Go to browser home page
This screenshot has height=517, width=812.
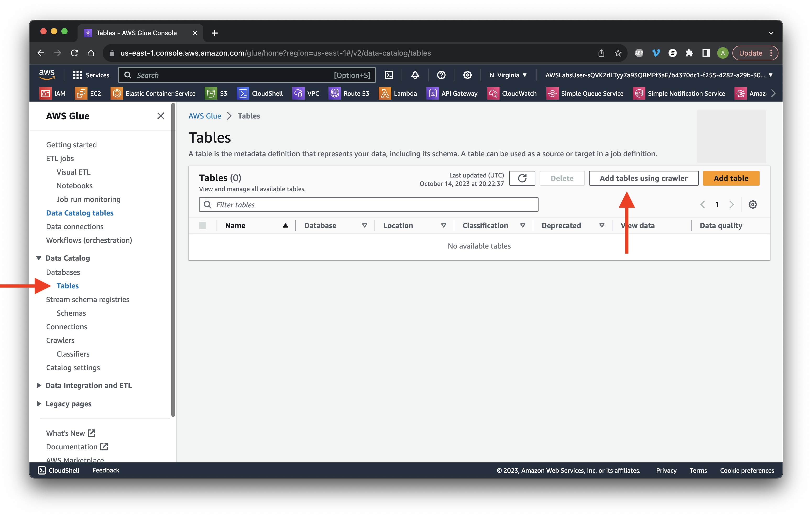pyautogui.click(x=91, y=53)
